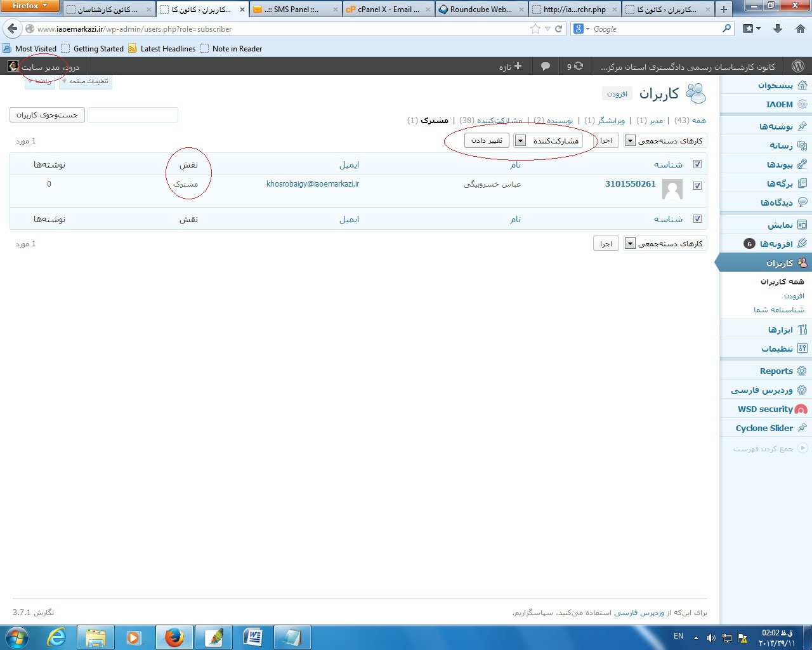The height and width of the screenshot is (650, 812).
Task: Open the comments bubble icon in admin bar
Action: pyautogui.click(x=545, y=66)
